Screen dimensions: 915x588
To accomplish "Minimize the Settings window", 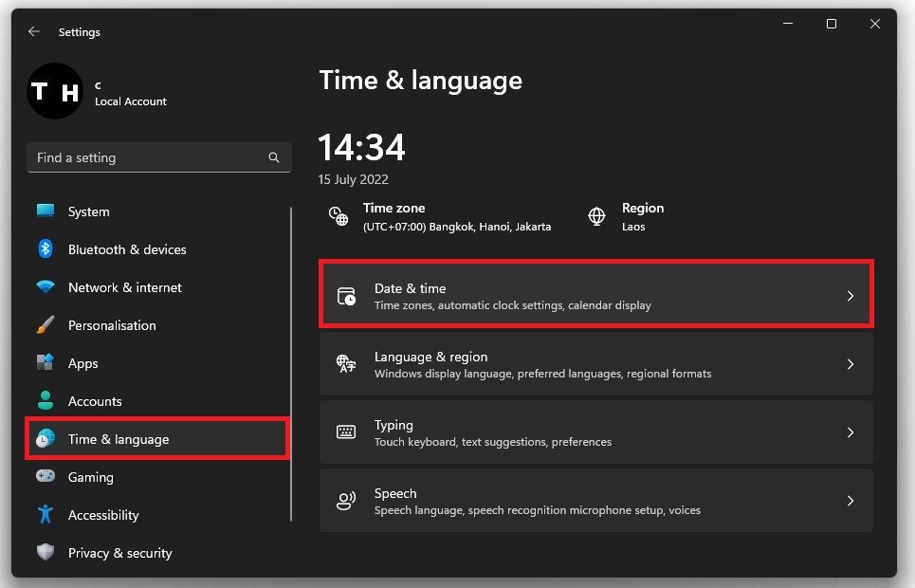I will click(x=788, y=24).
